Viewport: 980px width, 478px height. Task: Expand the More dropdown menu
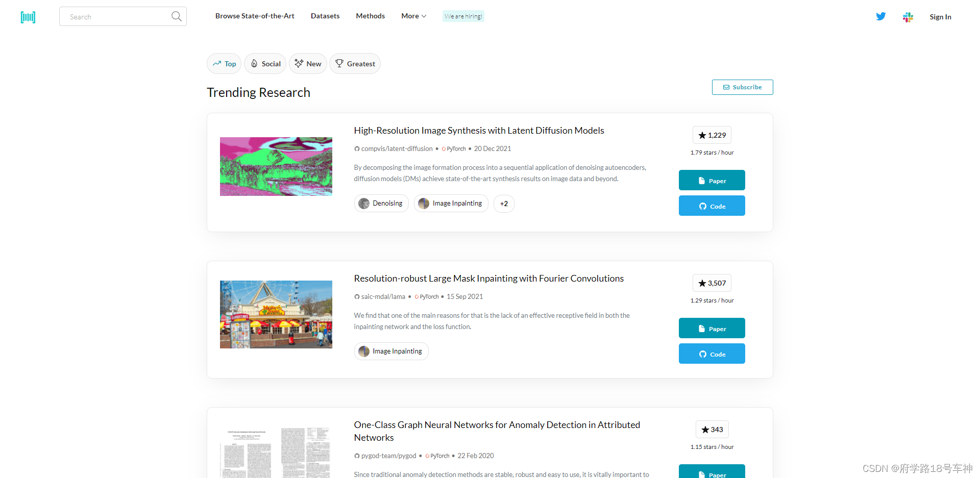(x=414, y=16)
